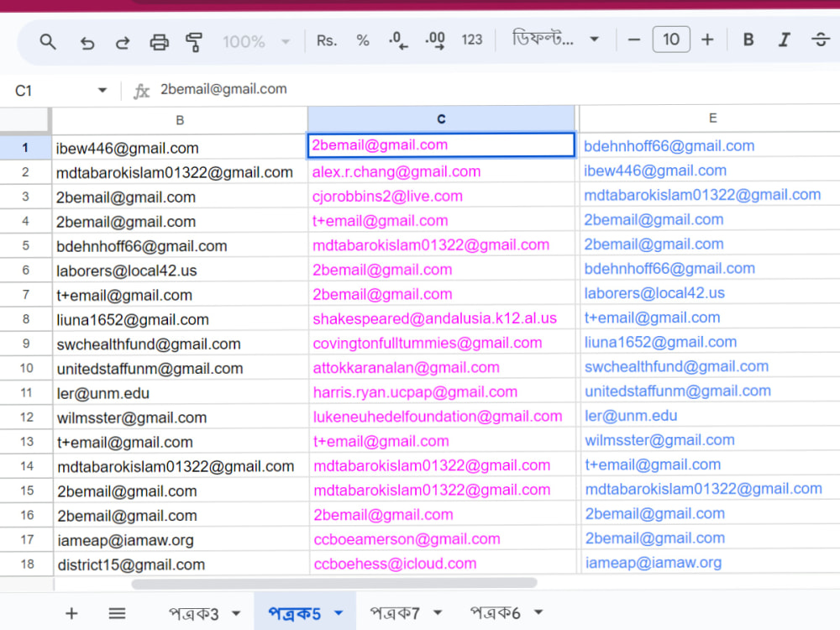Image resolution: width=840 pixels, height=630 pixels.
Task: Click the search magnifier icon in toolbar
Action: 48,41
